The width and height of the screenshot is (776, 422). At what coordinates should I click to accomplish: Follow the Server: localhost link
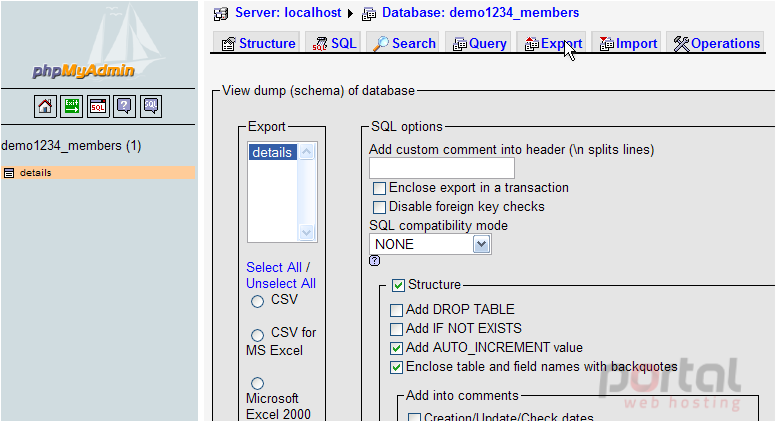point(288,13)
